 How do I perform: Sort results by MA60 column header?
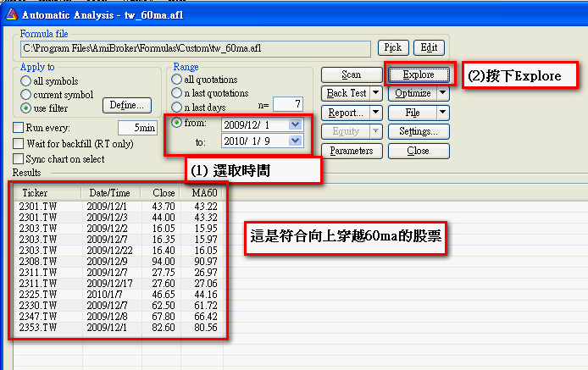coord(202,193)
